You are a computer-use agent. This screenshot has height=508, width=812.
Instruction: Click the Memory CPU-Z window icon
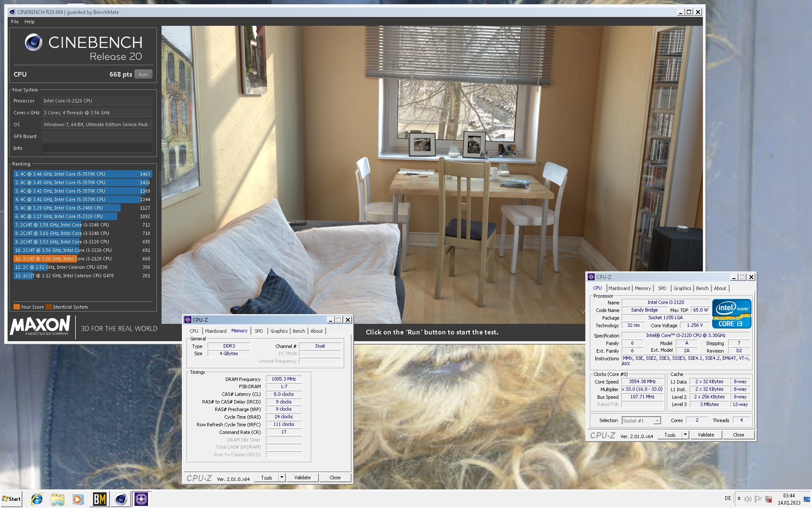(x=188, y=320)
